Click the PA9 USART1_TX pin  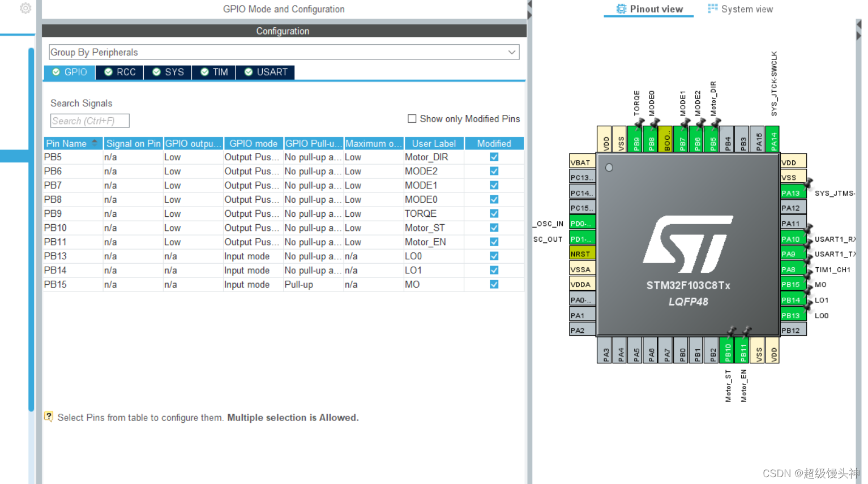click(793, 254)
